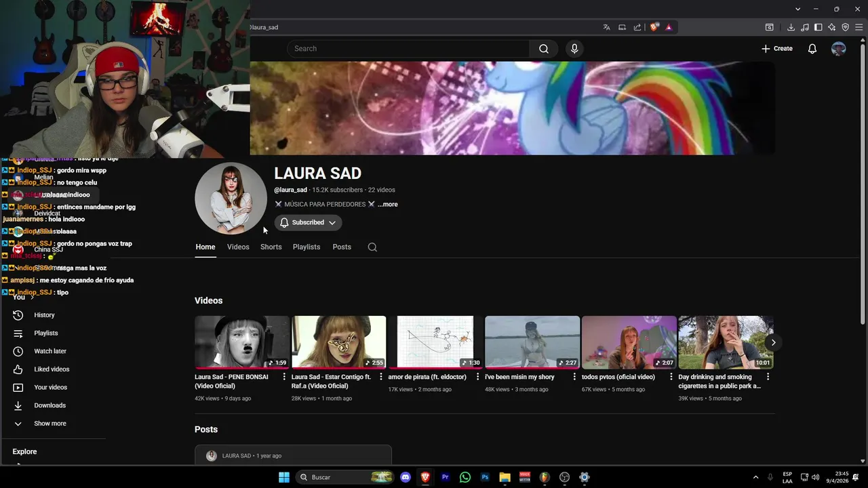This screenshot has height=488, width=868.
Task: Open Brave VPN shield icon
Action: pos(846,27)
